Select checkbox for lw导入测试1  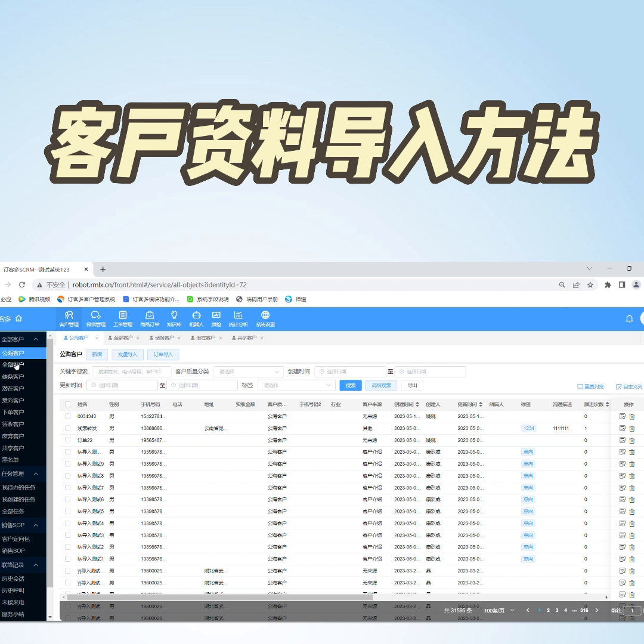pyautogui.click(x=68, y=559)
